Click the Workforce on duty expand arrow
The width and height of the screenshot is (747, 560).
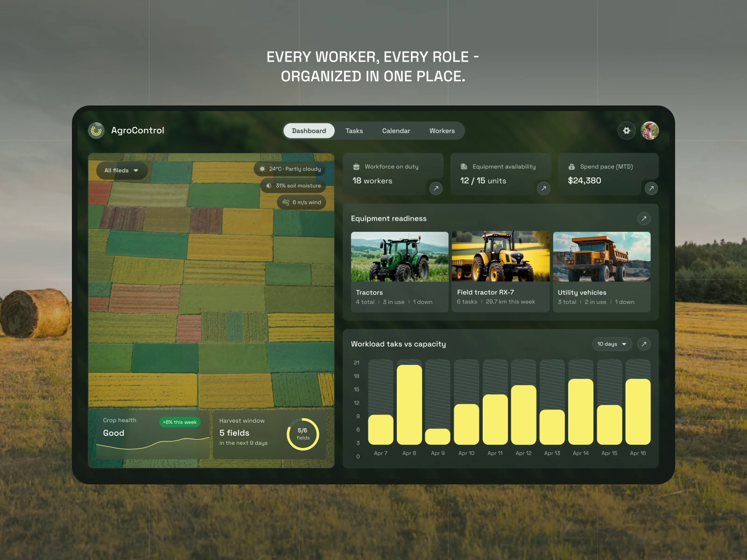[436, 189]
